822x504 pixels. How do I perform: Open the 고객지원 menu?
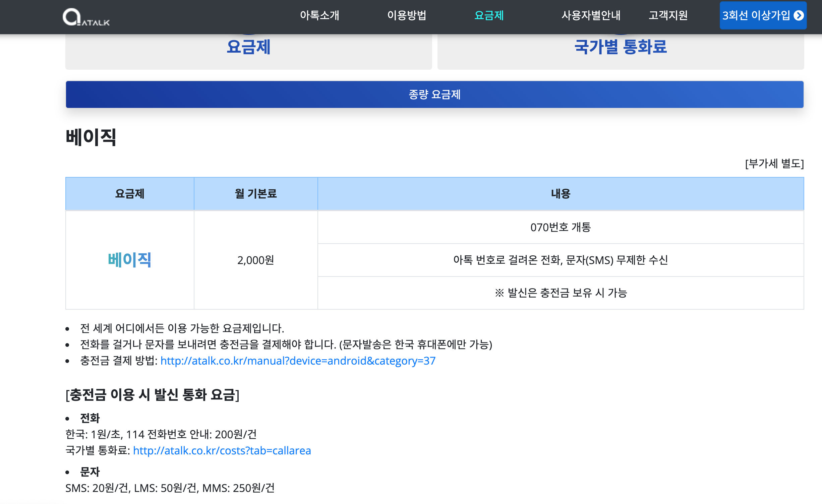click(x=668, y=15)
